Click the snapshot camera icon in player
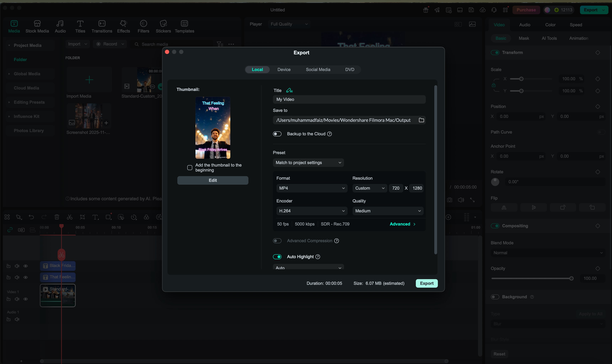 (x=449, y=200)
